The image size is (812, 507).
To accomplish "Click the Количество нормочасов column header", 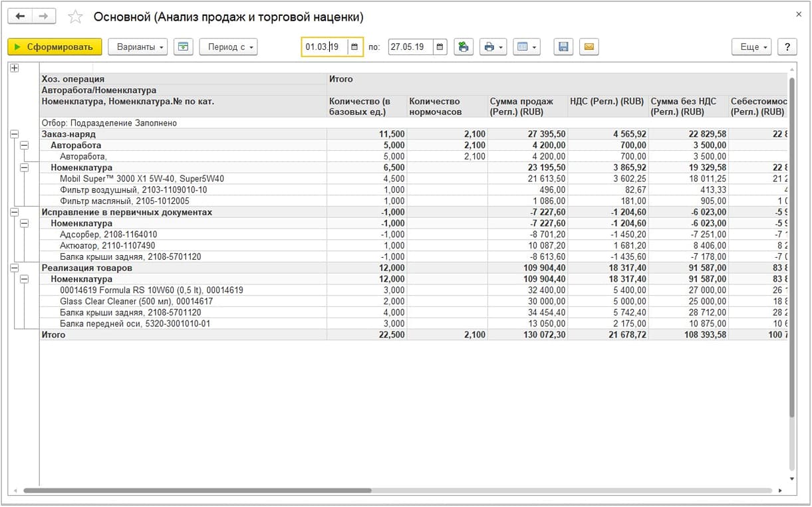I will (x=447, y=106).
